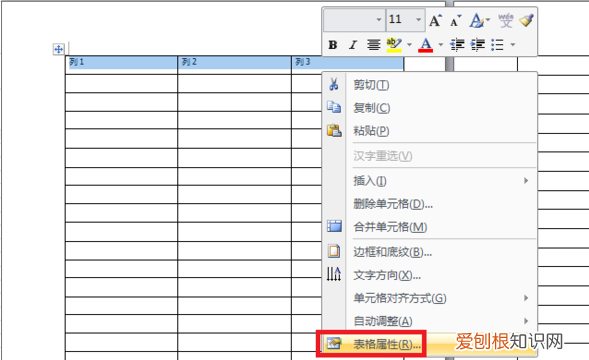This screenshot has height=360, width=589.
Task: Click the Shrink Font icon
Action: pyautogui.click(x=455, y=21)
